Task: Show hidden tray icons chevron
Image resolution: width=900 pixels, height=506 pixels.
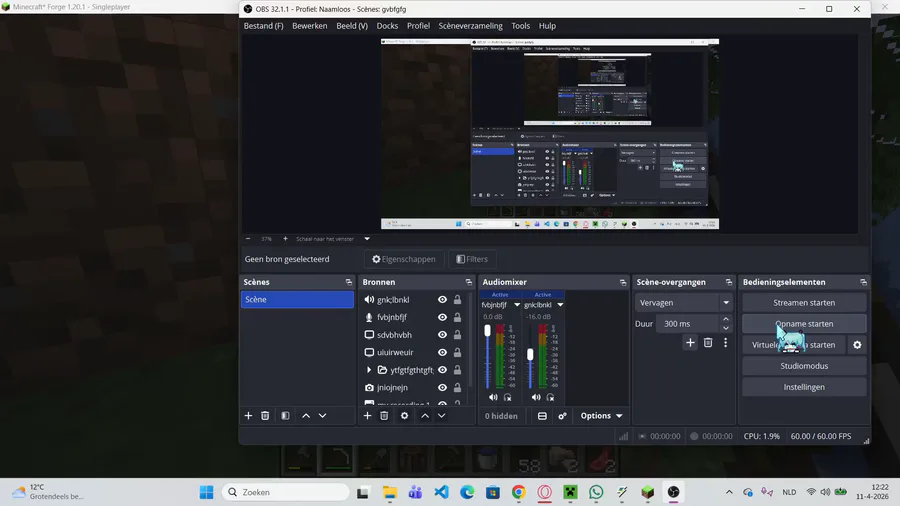Action: 729,492
